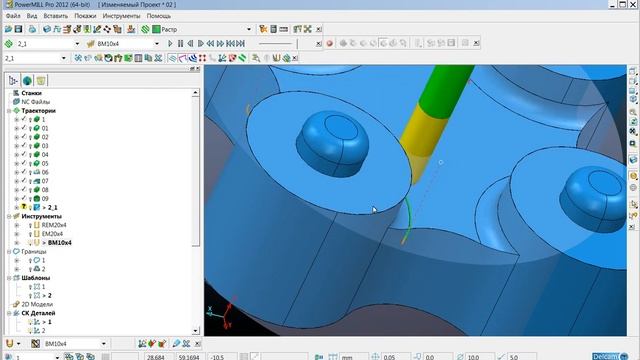Select tool EM20x4 in the tree

52,234
